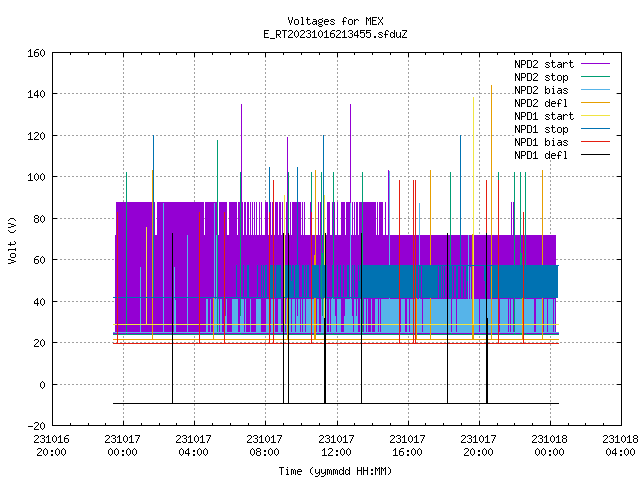Viewport: 640px width, 480px height.
Task: Click the 60 y-axis tick label
Action: point(39,260)
